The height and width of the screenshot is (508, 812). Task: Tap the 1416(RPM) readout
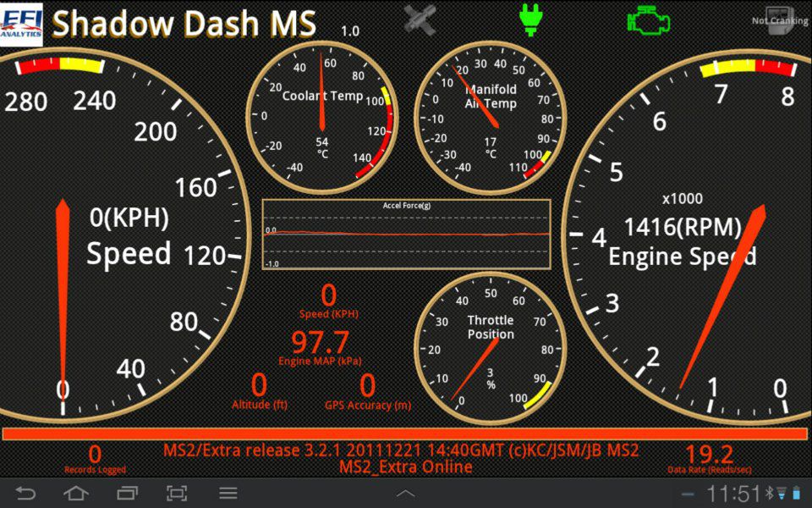(x=683, y=227)
